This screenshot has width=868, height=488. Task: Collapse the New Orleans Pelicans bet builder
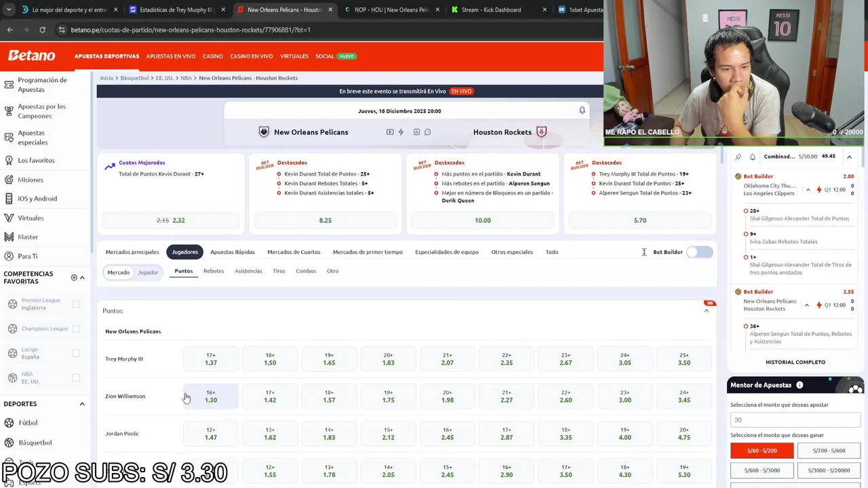[x=806, y=305]
